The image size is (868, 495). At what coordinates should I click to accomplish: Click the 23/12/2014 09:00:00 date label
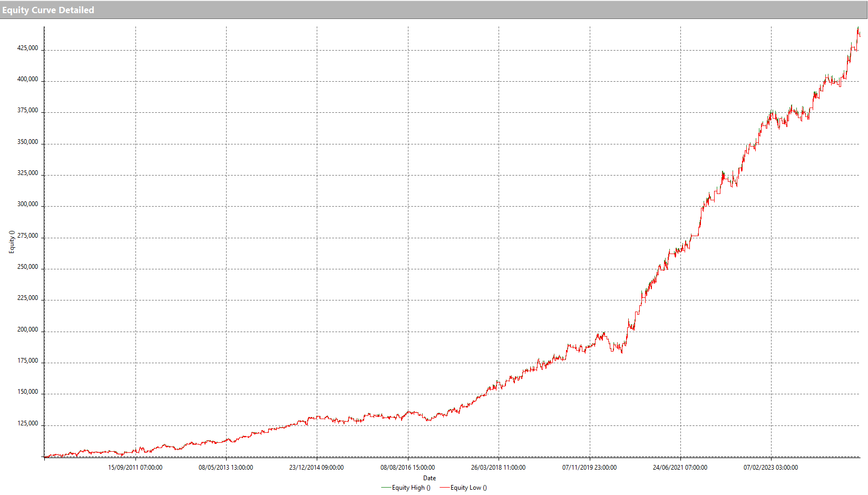click(316, 468)
